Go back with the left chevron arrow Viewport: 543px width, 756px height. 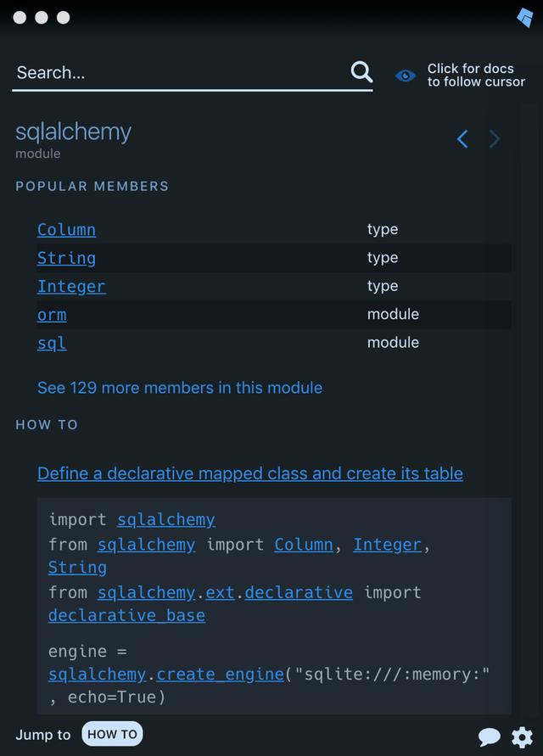[x=462, y=139]
